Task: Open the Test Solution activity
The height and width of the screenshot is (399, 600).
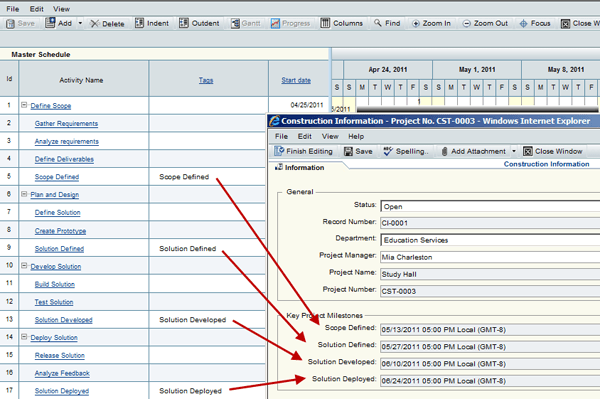Action: 54,302
